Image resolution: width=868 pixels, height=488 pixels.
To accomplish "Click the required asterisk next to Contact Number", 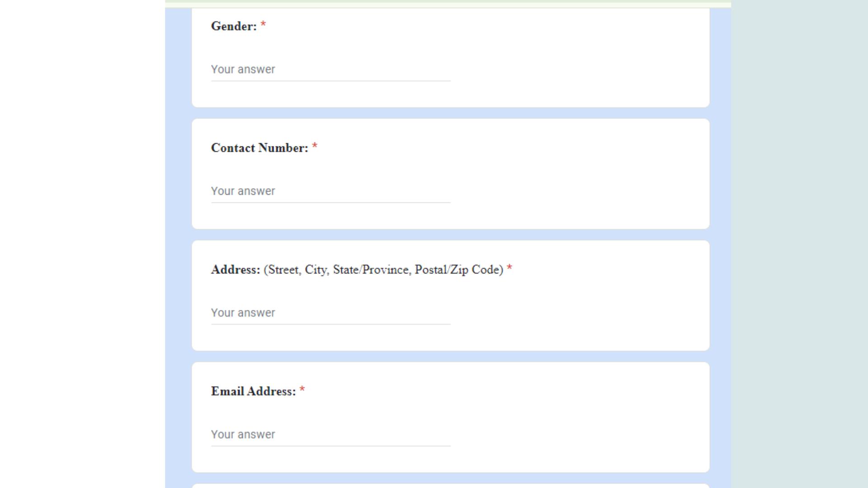I will pos(315,146).
